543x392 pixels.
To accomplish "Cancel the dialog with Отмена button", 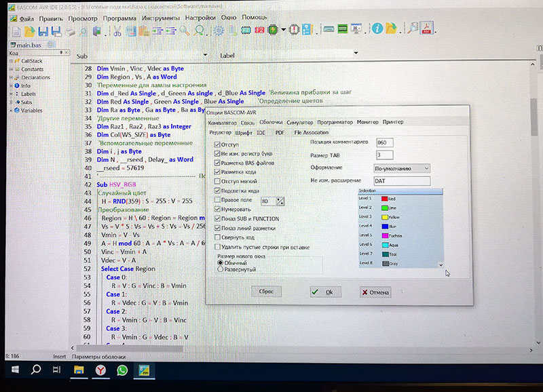I will [x=375, y=292].
